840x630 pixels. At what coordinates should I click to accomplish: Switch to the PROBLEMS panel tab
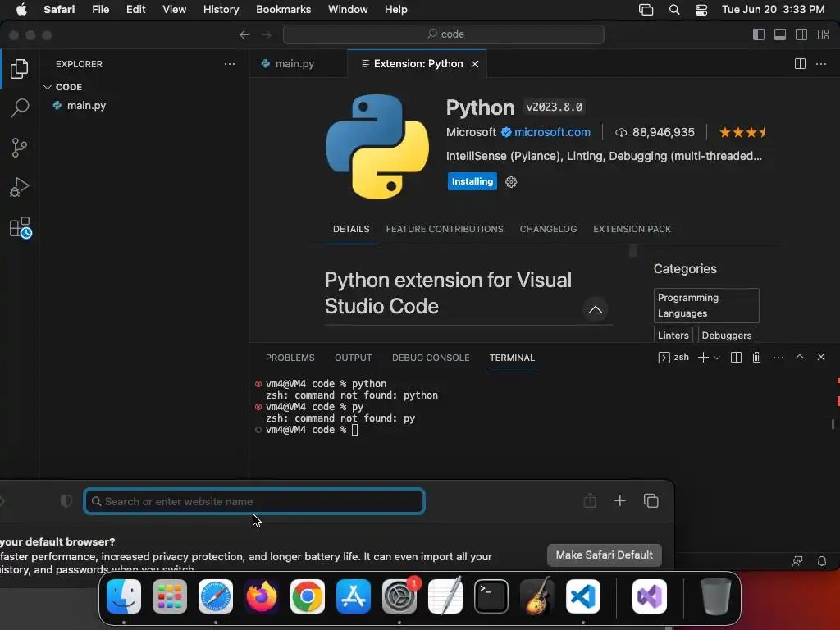(290, 358)
